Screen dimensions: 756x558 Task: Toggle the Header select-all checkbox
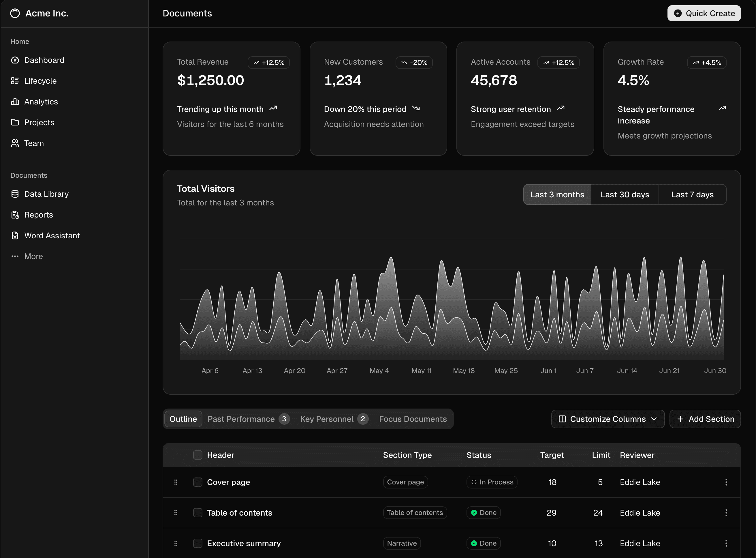[x=198, y=455]
